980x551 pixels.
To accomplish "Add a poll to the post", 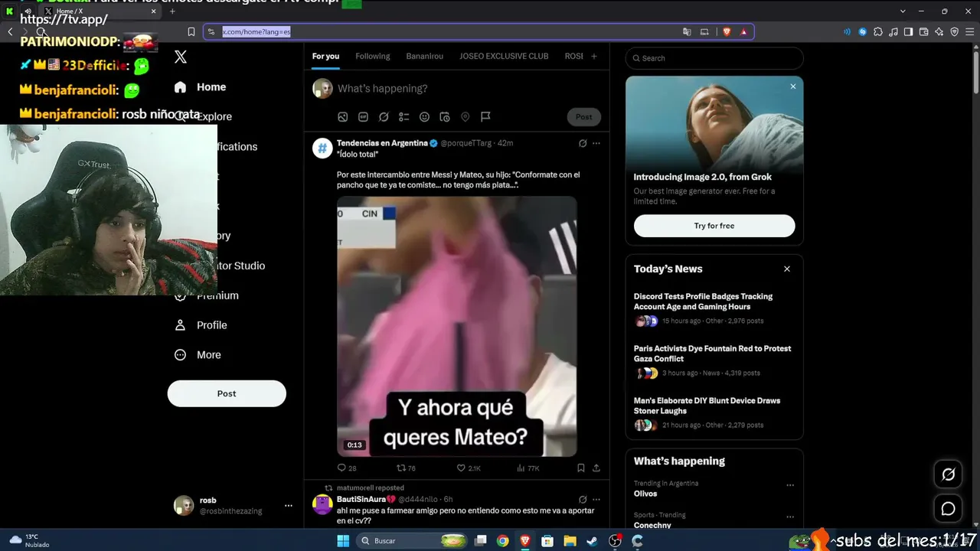I will coord(404,117).
